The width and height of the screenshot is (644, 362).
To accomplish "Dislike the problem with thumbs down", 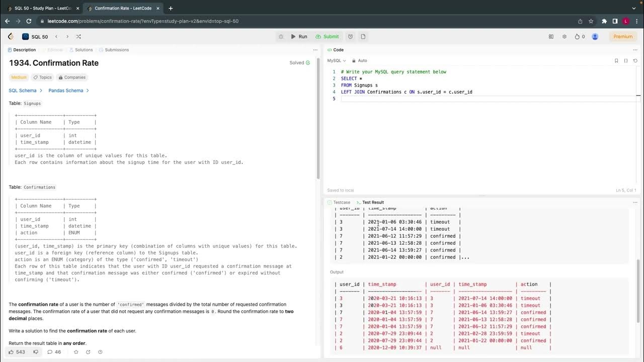I will [36, 352].
